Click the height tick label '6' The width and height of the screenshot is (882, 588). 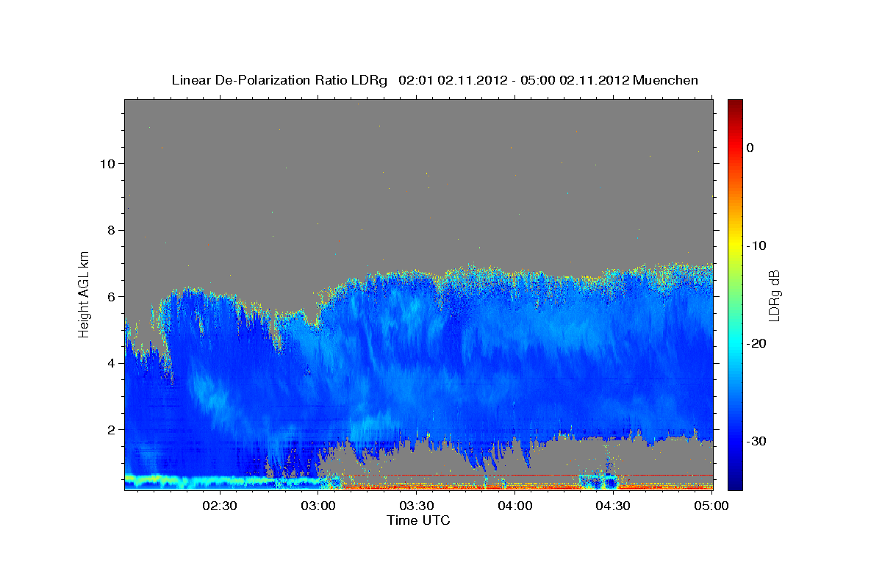point(110,296)
